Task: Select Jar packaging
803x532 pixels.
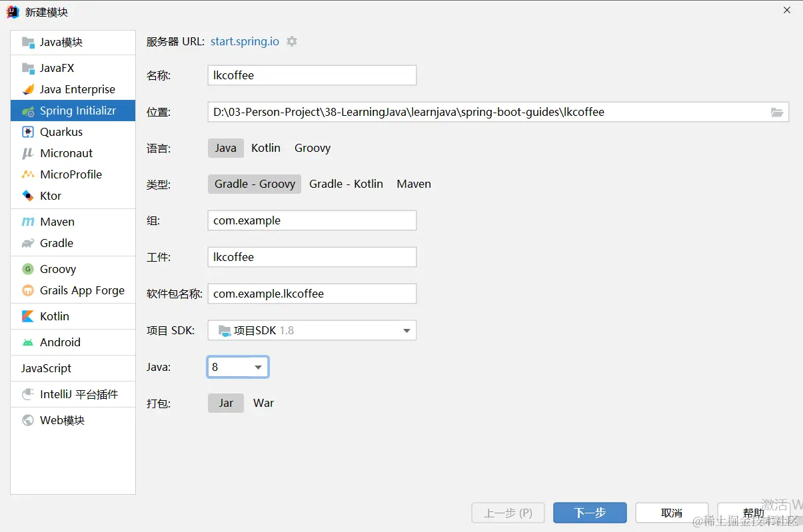Action: click(x=226, y=403)
